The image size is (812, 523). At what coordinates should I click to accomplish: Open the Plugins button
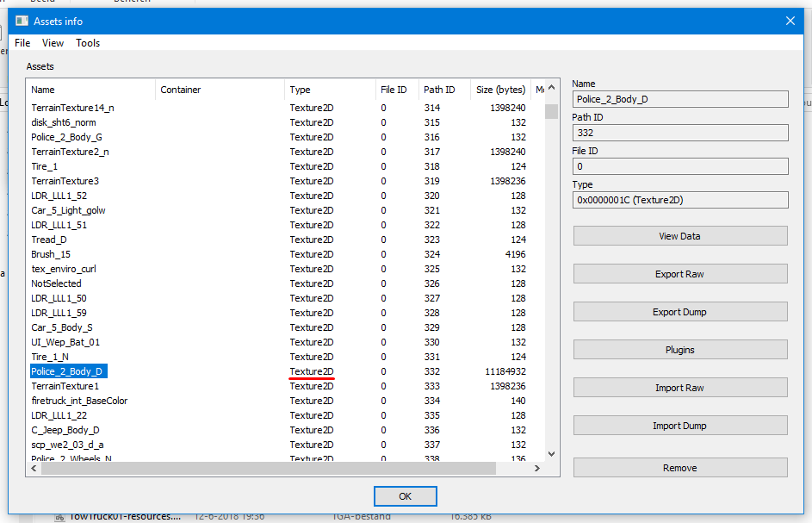(680, 349)
